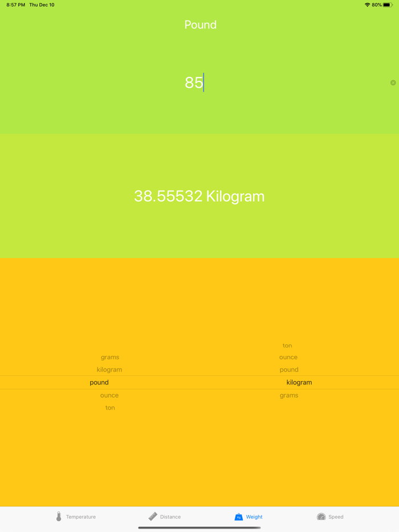This screenshot has width=399, height=532.
Task: Pick ounce in the source unit picker
Action: click(109, 395)
